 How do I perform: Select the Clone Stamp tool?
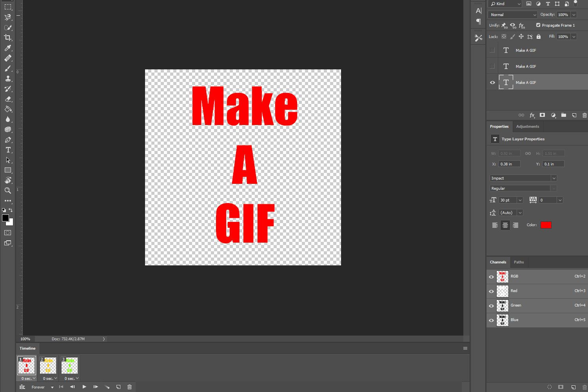click(8, 78)
